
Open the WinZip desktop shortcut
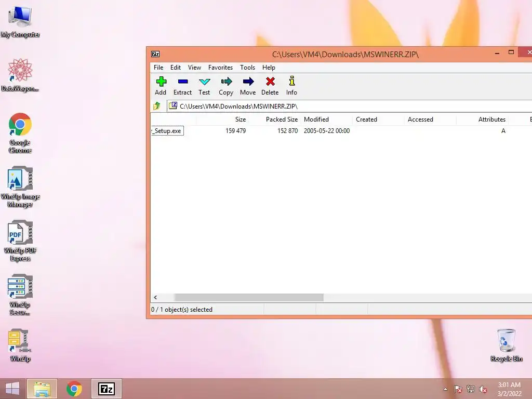[x=20, y=345]
